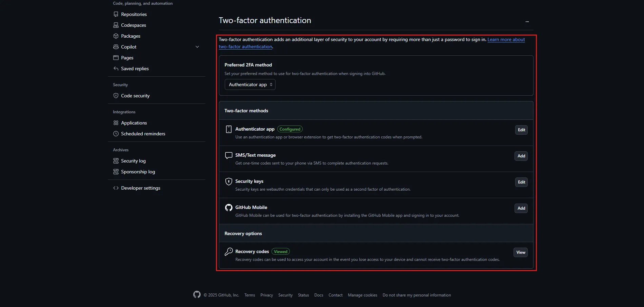Click the Applications grid icon
Image resolution: width=644 pixels, height=307 pixels.
click(116, 123)
